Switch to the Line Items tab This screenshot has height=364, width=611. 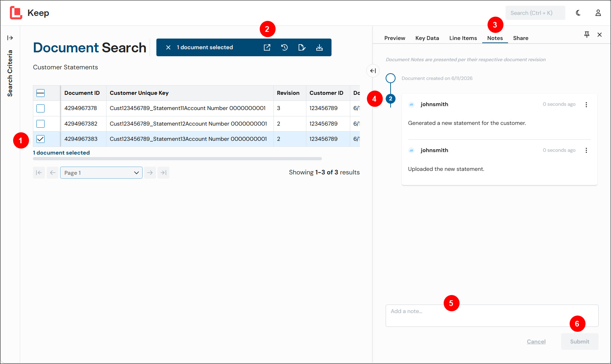pos(463,38)
